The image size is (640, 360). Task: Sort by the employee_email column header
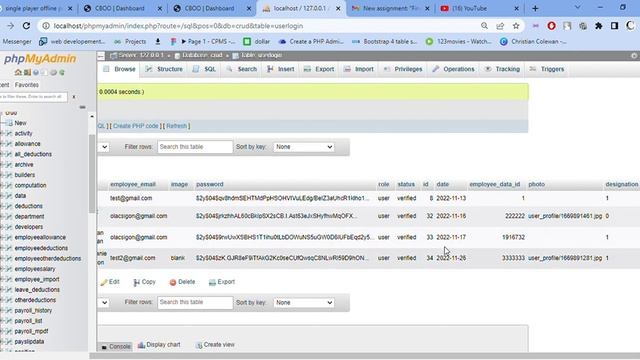pos(133,184)
